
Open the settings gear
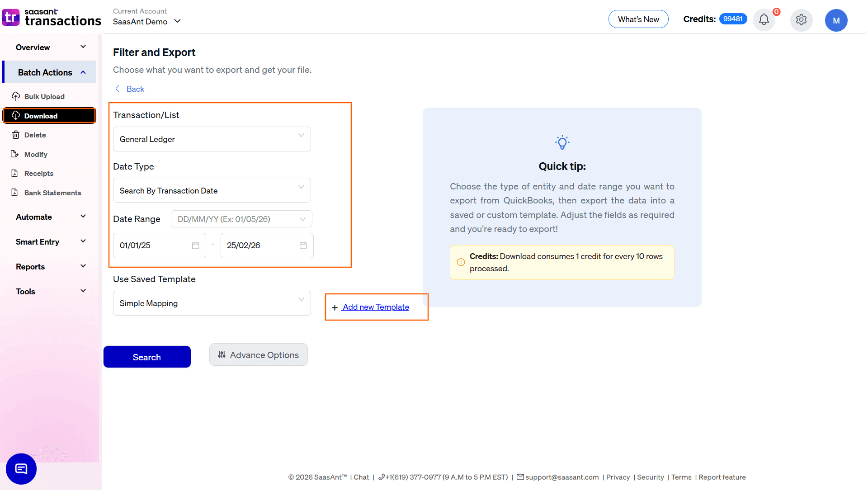pos(801,20)
